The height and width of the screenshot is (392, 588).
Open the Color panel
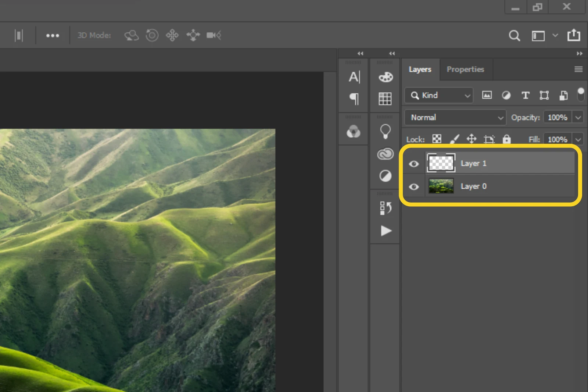[x=385, y=76]
